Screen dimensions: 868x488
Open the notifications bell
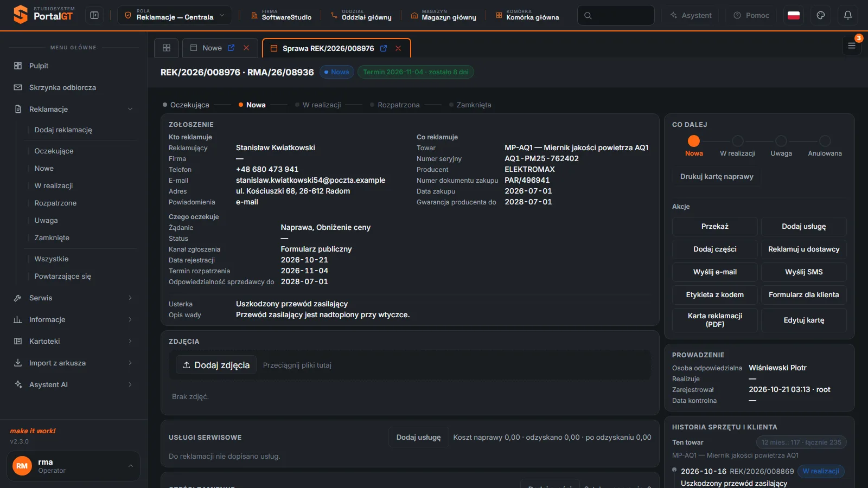(848, 15)
